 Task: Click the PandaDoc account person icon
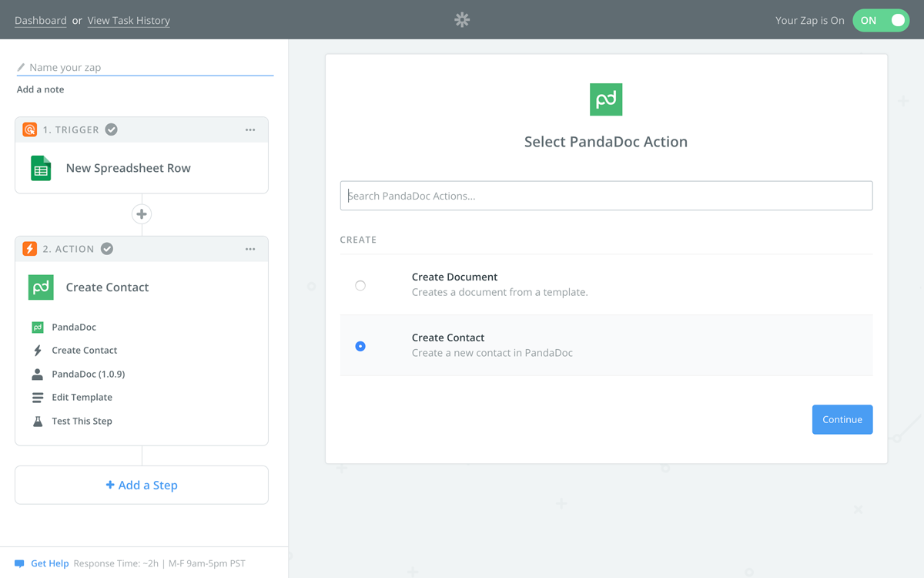[x=38, y=375]
